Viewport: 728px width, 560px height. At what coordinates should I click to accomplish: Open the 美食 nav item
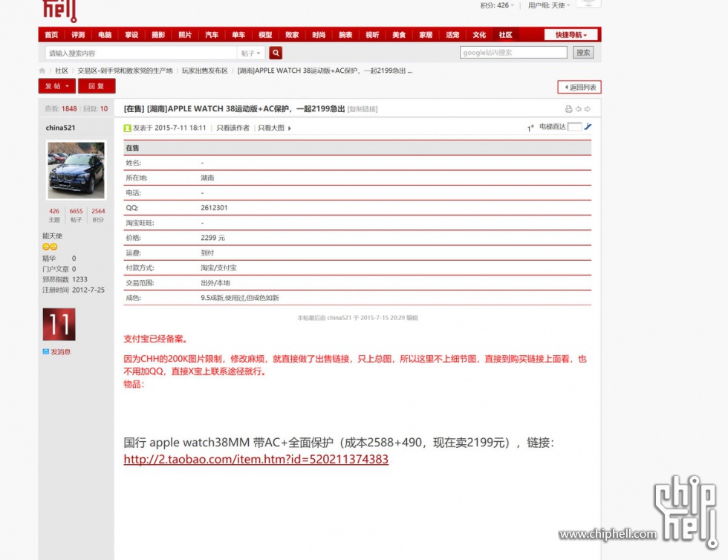[x=399, y=35]
